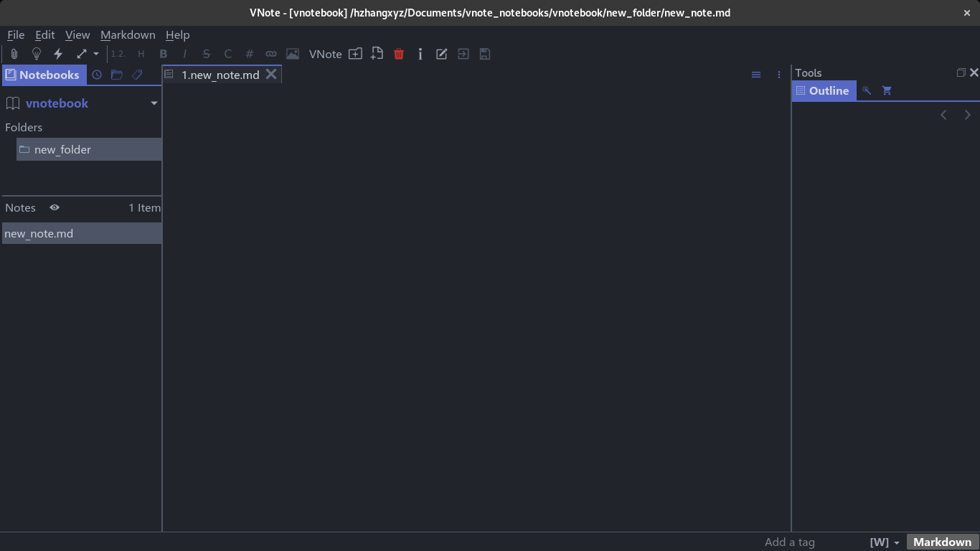
Task: Open the attachments paperclip icon
Action: click(14, 54)
